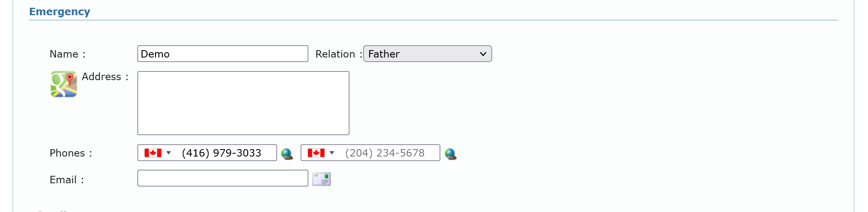Focus the empty second phone number input

[x=389, y=153]
